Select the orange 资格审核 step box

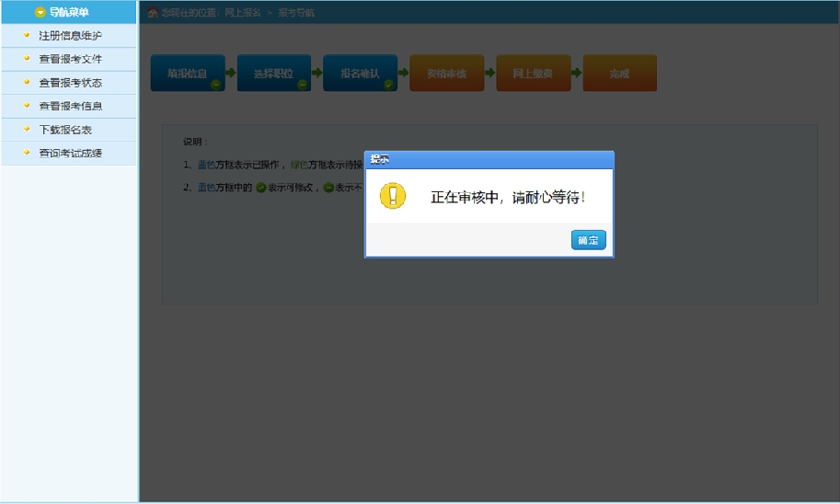[446, 74]
